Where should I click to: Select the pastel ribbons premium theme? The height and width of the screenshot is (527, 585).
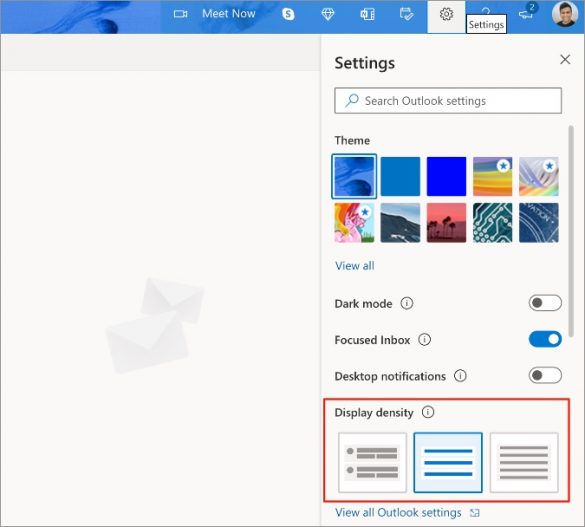pos(539,176)
